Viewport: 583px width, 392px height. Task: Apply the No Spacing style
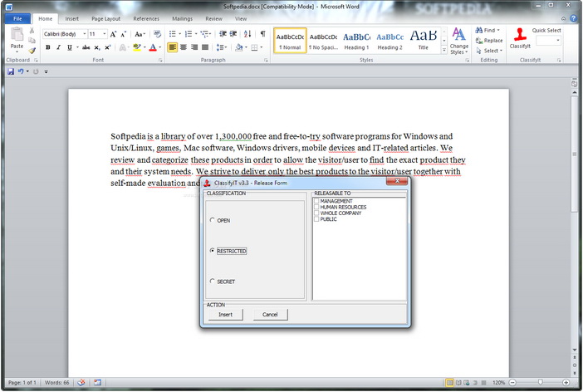(324, 40)
